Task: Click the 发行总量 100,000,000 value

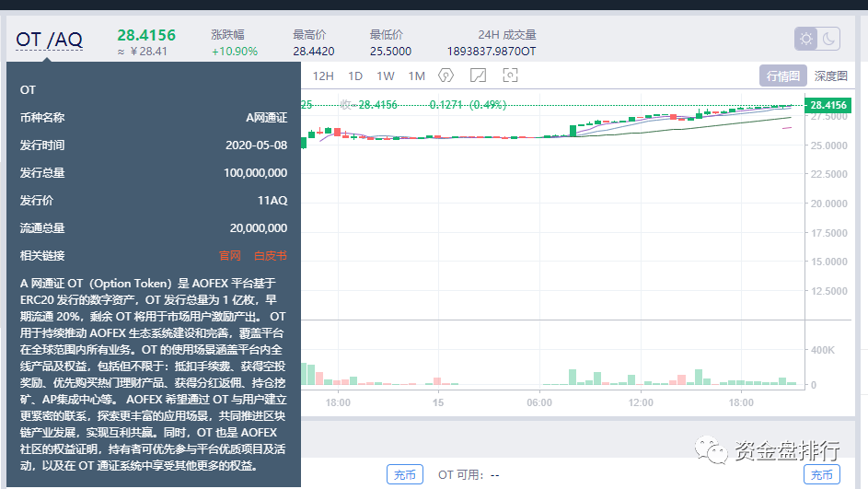Action: pos(255,173)
